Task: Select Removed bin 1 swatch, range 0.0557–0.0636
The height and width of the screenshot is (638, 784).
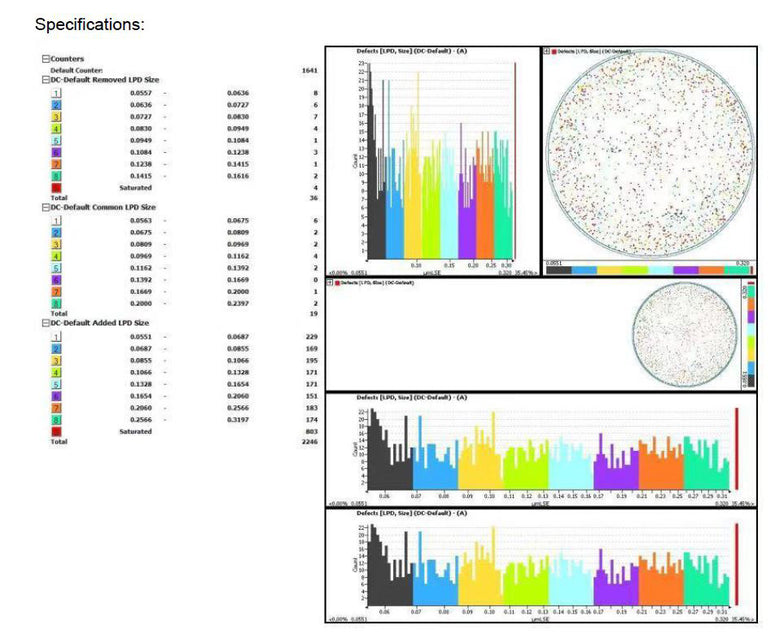Action: [x=56, y=93]
